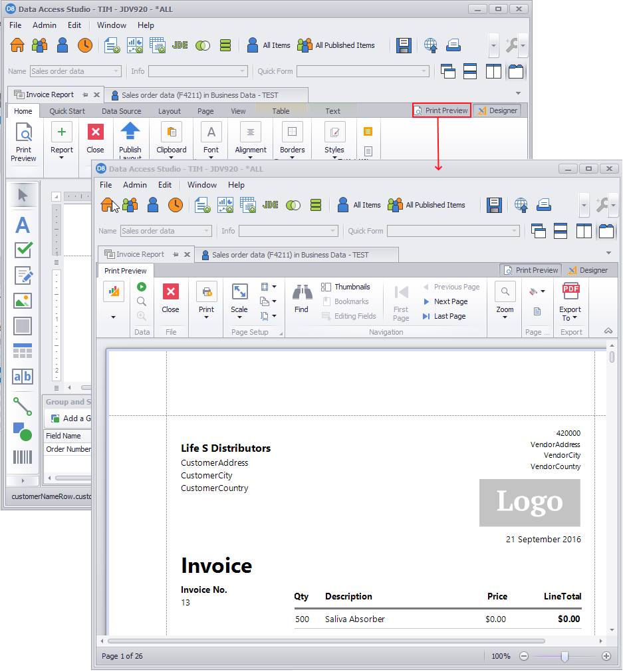The width and height of the screenshot is (623, 672).
Task: Expand the Quick Form combo box in front window
Action: click(514, 231)
